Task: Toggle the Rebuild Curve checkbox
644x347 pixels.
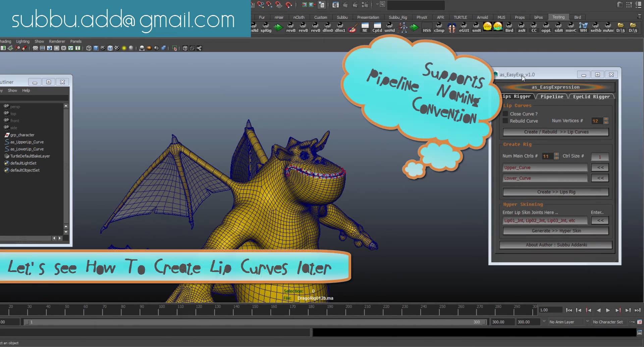Action: [506, 121]
